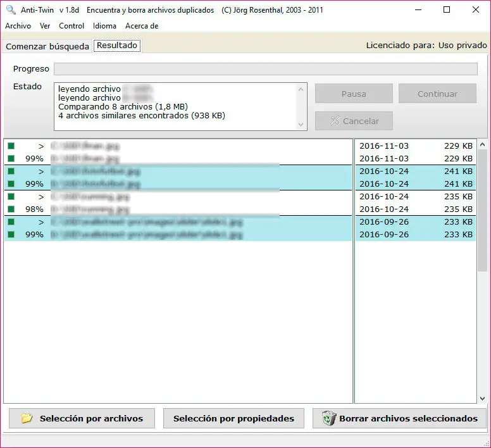Toggle green marker on 99% row of 241 KB pair
The image size is (491, 448).
tap(11, 184)
